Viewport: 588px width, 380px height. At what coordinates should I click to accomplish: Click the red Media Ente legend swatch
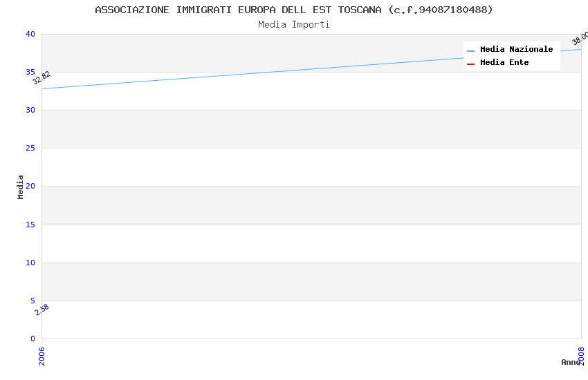470,64
